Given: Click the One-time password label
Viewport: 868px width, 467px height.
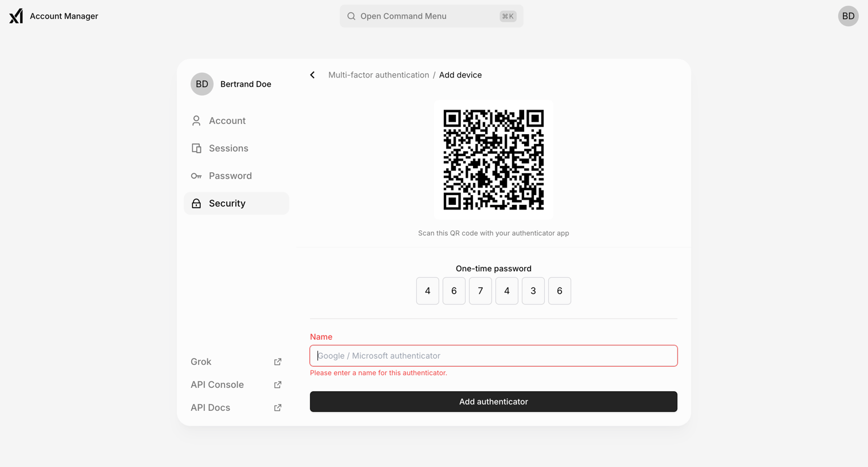Looking at the screenshot, I should click(494, 268).
